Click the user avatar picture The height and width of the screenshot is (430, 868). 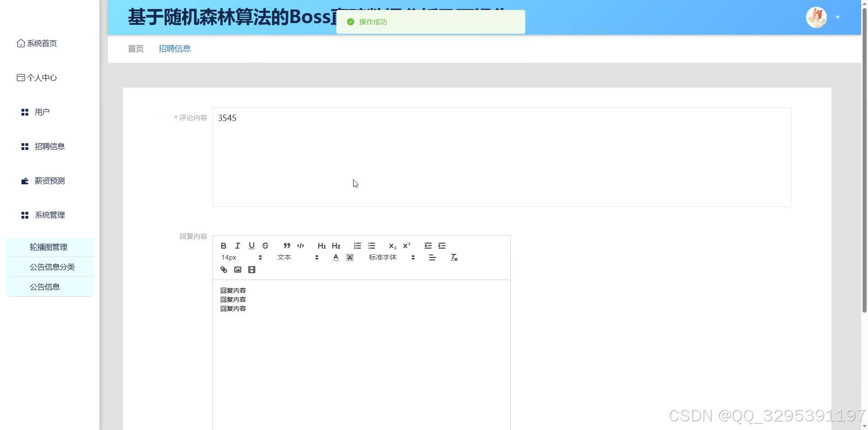coord(816,18)
